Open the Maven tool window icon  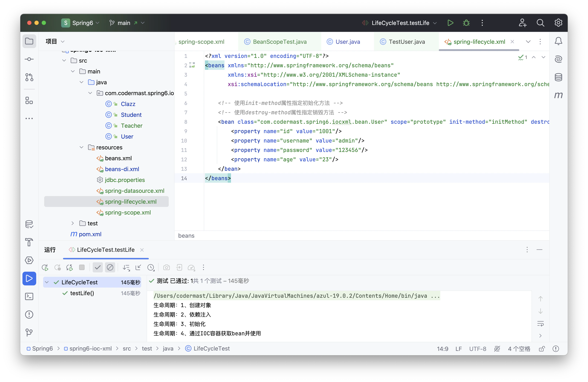point(558,95)
